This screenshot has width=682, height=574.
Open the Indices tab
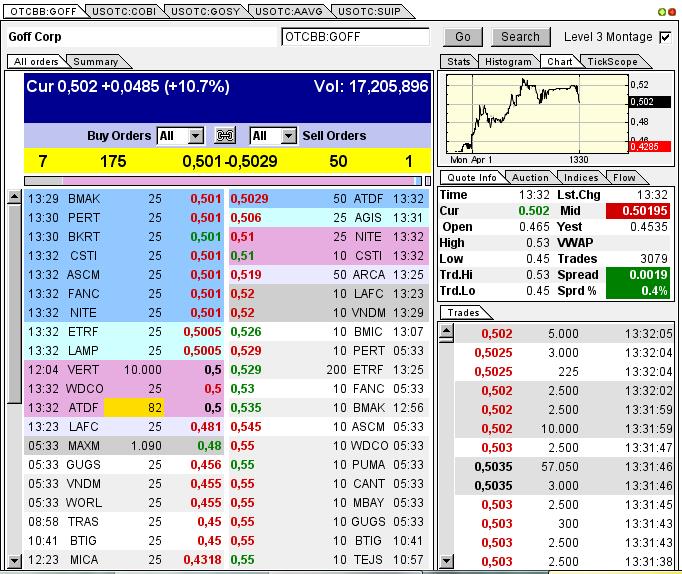pos(581,177)
